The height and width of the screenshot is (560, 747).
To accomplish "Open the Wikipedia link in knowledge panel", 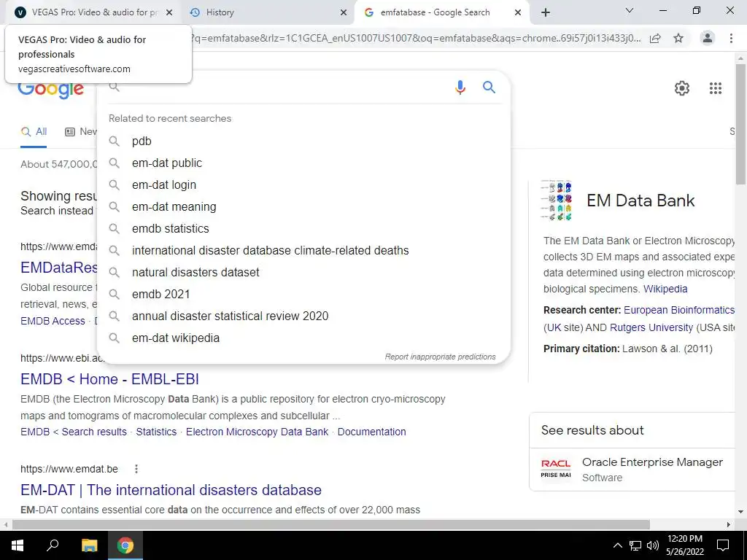I will (665, 289).
